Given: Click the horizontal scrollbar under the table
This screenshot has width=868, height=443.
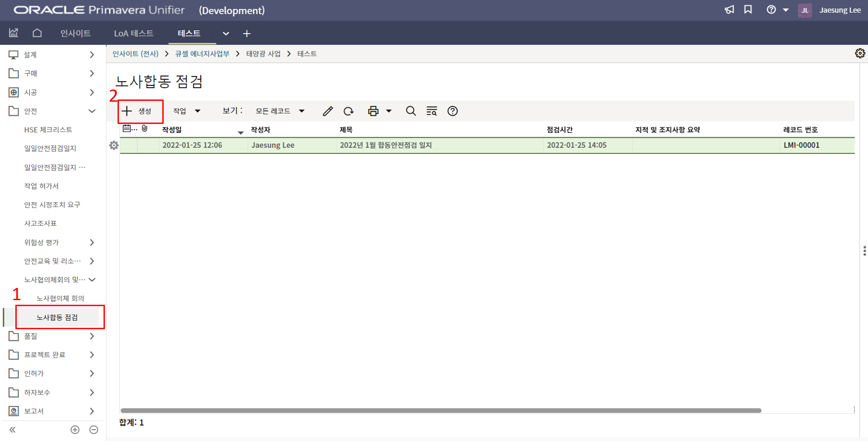Looking at the screenshot, I should pyautogui.click(x=441, y=411).
